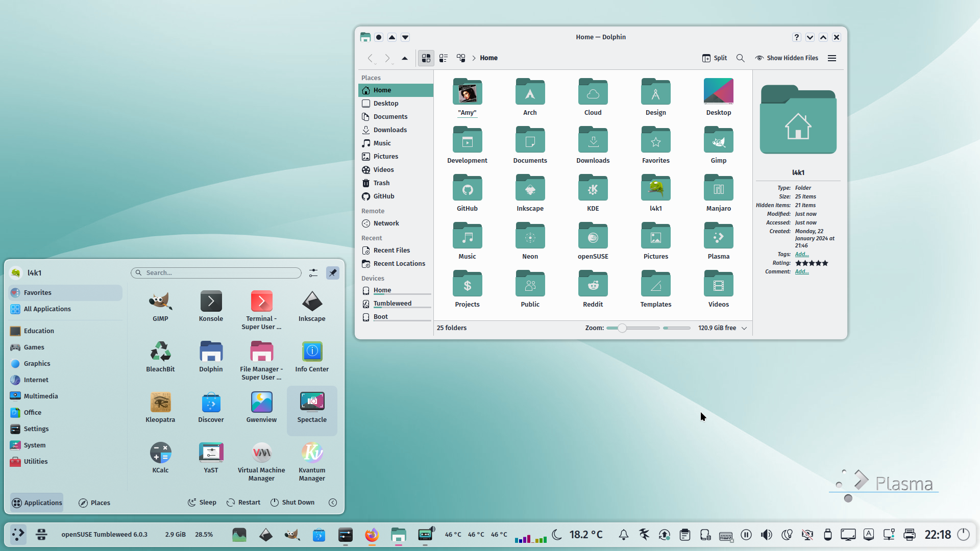The width and height of the screenshot is (980, 551).
Task: Switch Dolphin to Details view mode
Action: pyautogui.click(x=461, y=58)
